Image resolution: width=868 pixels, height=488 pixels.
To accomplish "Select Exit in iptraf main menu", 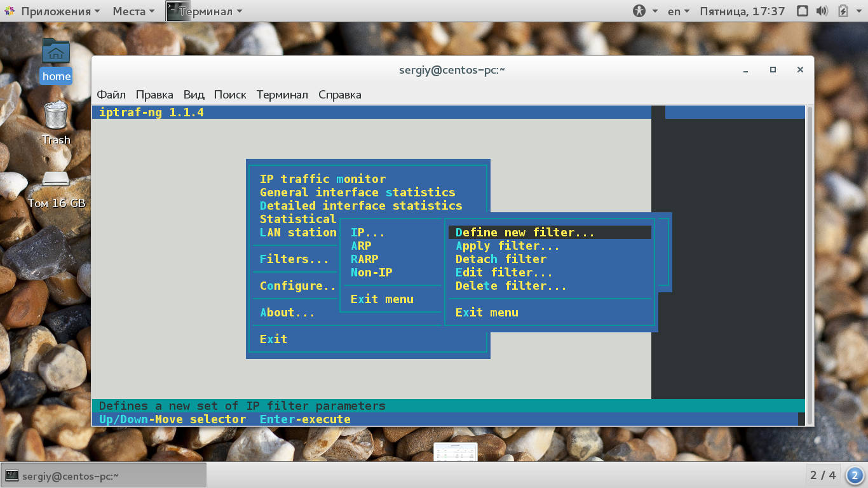I will (273, 339).
